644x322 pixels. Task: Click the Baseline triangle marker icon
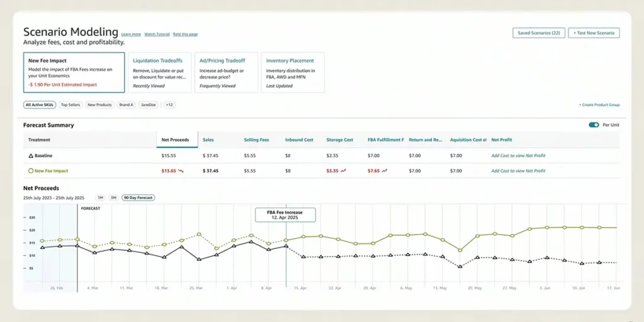click(31, 155)
